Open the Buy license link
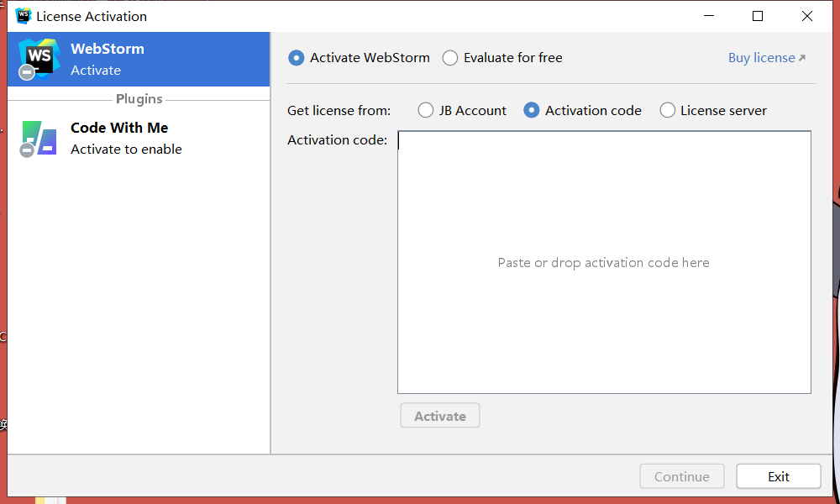Image resolution: width=840 pixels, height=504 pixels. (x=767, y=58)
